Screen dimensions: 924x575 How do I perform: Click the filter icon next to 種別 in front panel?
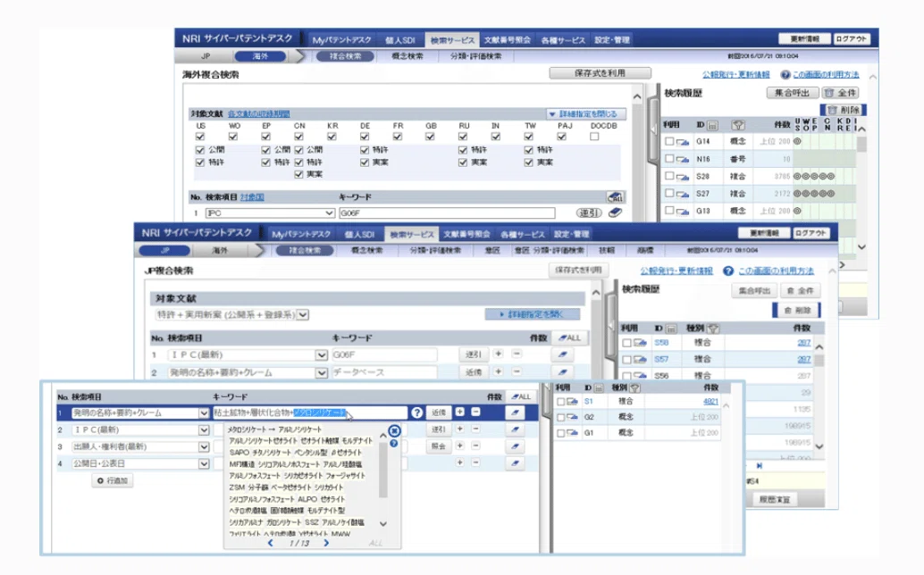(634, 387)
